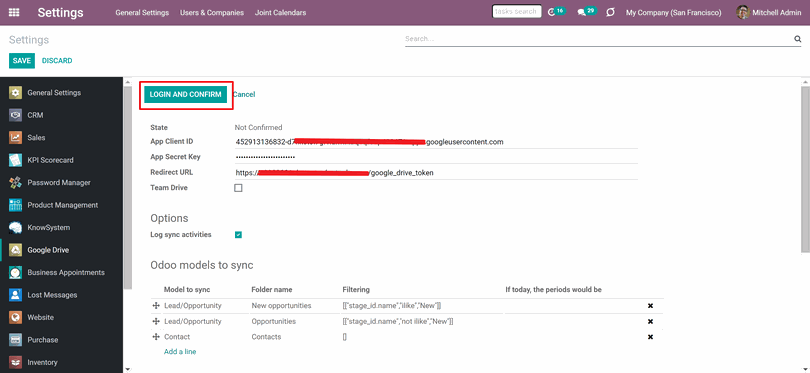
Task: Delete the Contacts sync row
Action: [x=650, y=337]
